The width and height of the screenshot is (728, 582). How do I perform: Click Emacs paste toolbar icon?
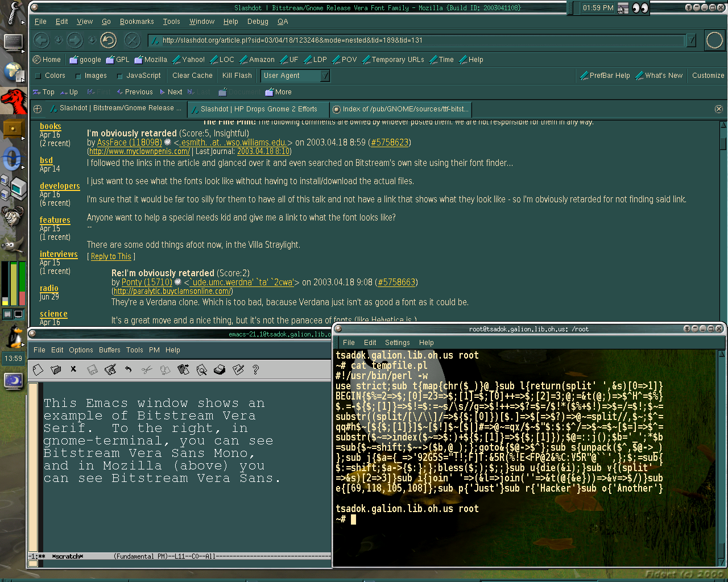(183, 370)
